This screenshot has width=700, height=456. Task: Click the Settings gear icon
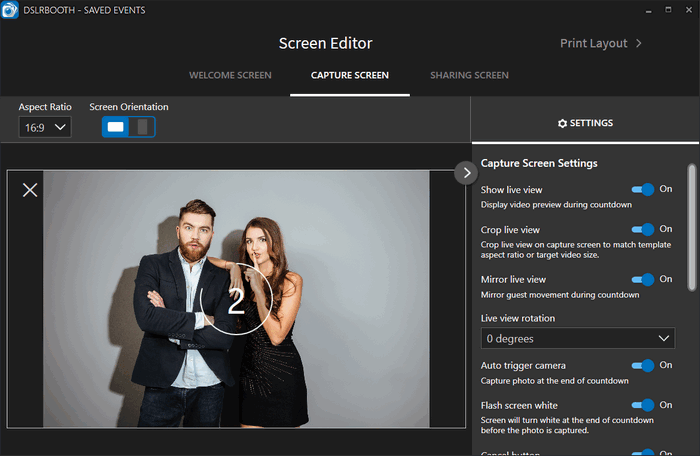tap(562, 123)
